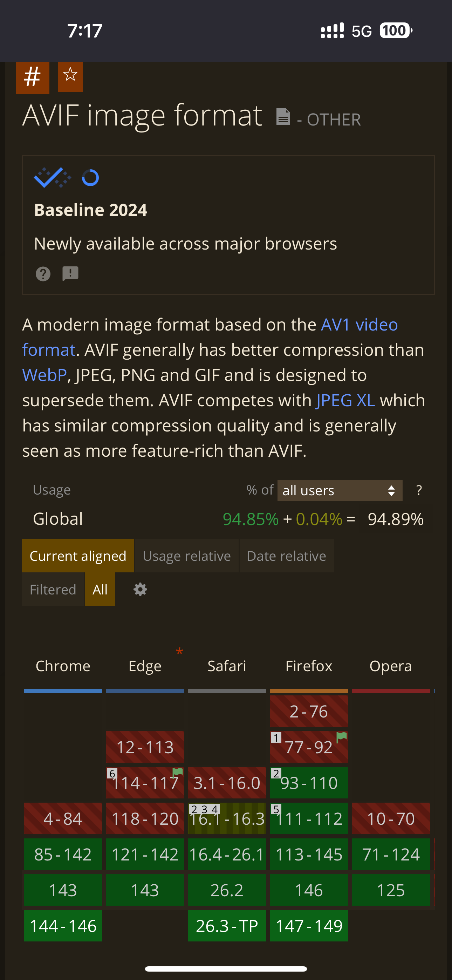This screenshot has width=452, height=980.
Task: Switch to Date relative tab
Action: pyautogui.click(x=287, y=556)
